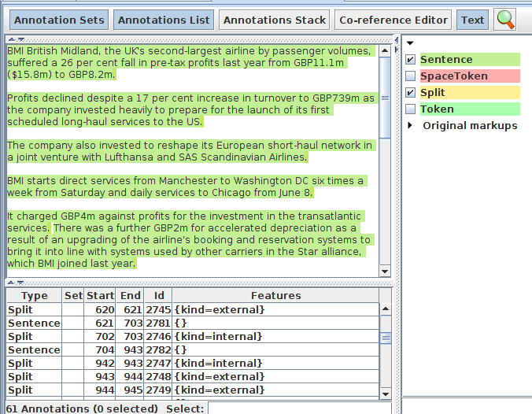Click the magnifying glass search icon

click(x=505, y=20)
